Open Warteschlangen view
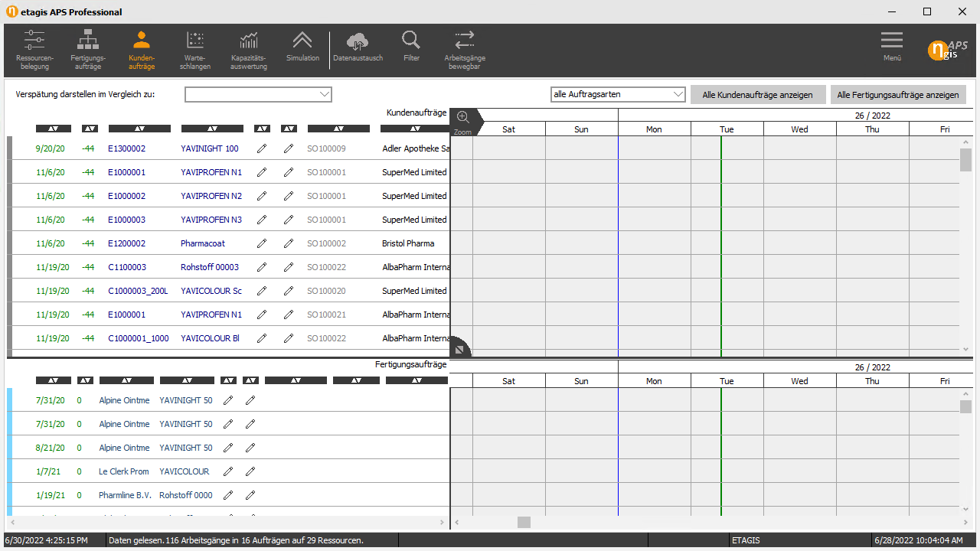 [195, 51]
